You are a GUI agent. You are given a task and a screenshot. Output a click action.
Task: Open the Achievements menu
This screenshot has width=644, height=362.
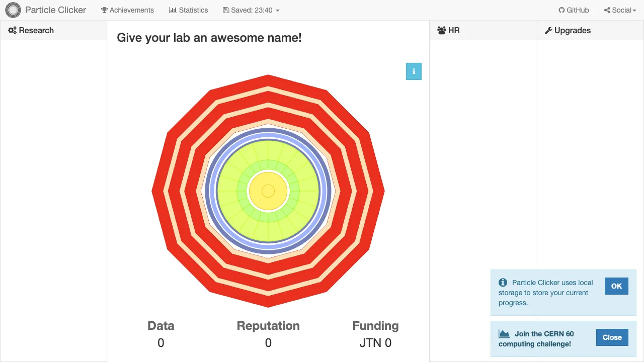[x=127, y=10]
